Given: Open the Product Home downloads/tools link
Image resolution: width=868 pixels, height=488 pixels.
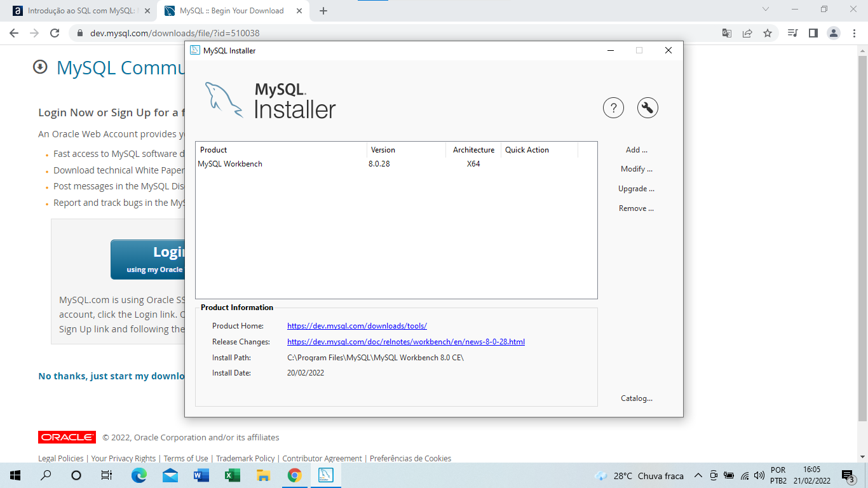Looking at the screenshot, I should [357, 326].
